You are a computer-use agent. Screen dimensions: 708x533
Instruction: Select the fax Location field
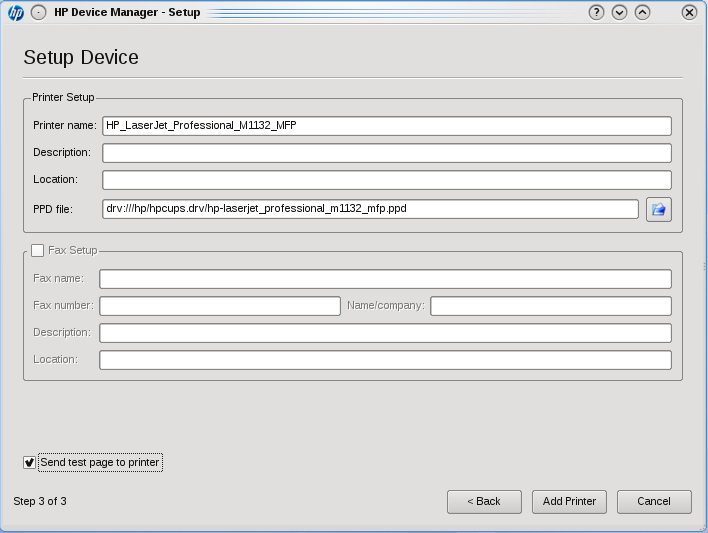pyautogui.click(x=386, y=360)
